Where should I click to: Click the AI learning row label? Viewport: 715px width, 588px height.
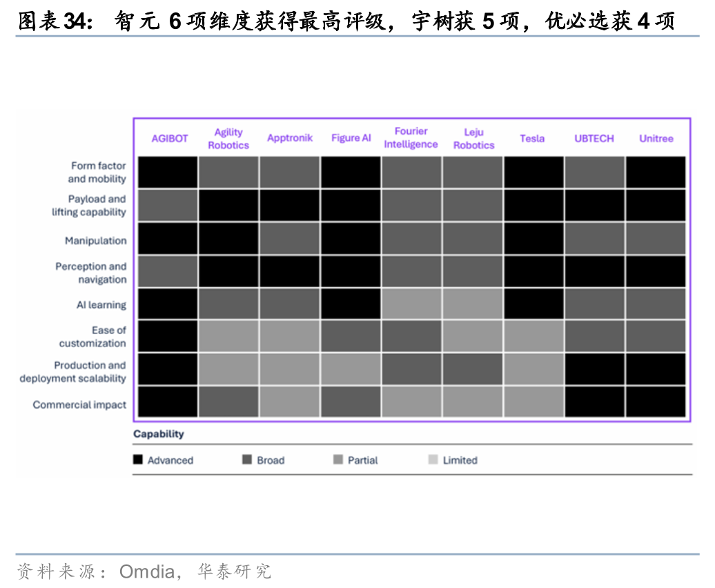pos(101,305)
